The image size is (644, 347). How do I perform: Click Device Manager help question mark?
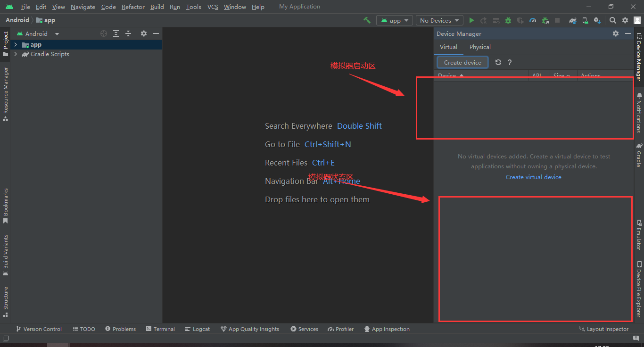pyautogui.click(x=510, y=62)
